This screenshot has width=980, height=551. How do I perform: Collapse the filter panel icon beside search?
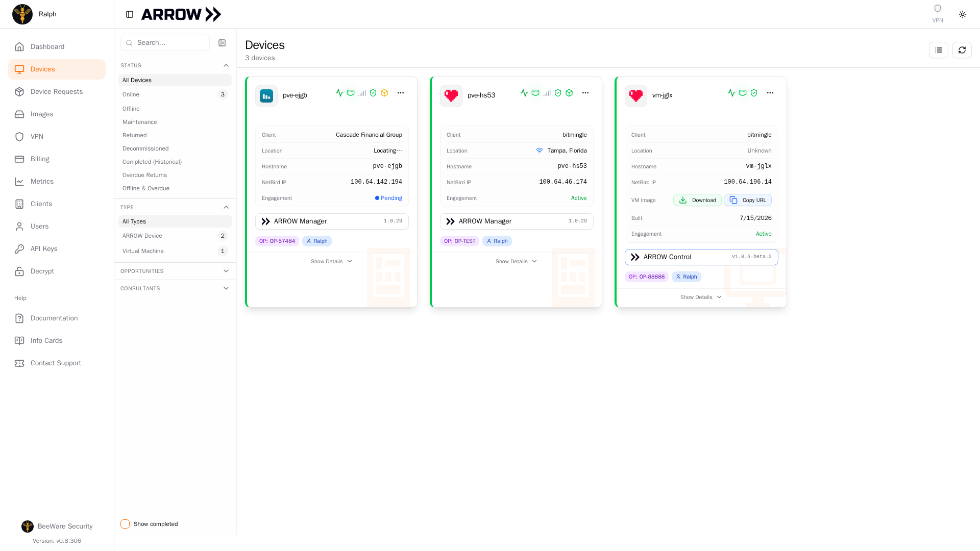pos(222,43)
